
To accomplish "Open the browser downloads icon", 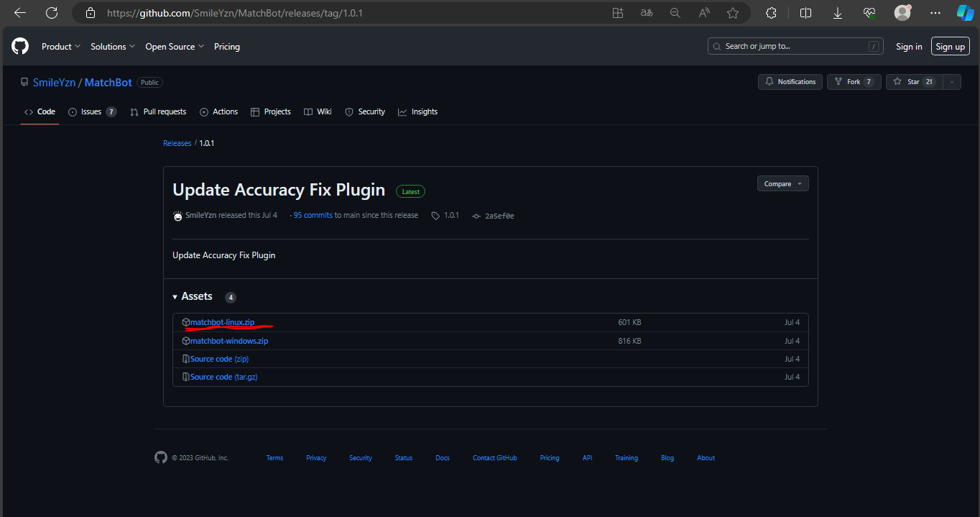I will (x=838, y=13).
